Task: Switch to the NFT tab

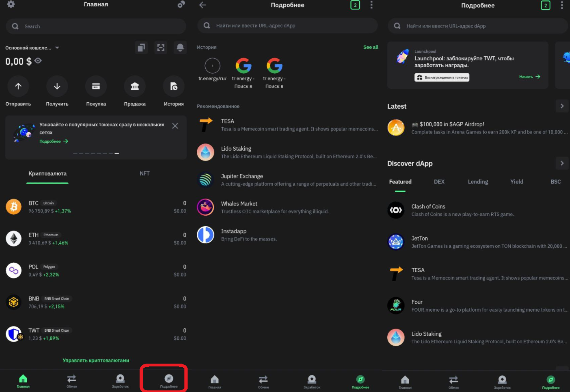Action: [x=144, y=174]
